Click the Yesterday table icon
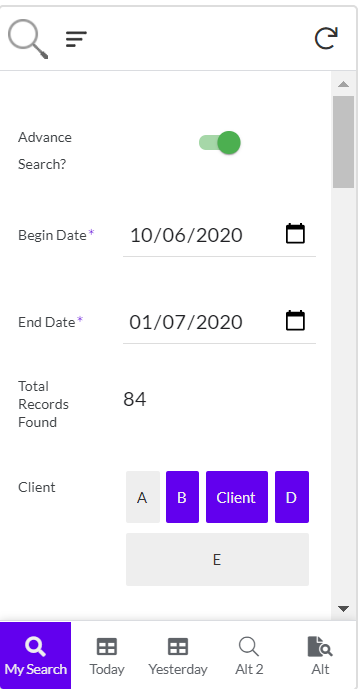Viewport: 363px width, 689px height. tap(178, 647)
